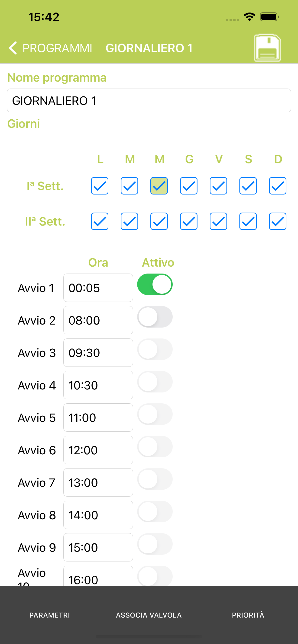298x644 pixels.
Task: Open the PARAMETRI tab
Action: point(49,615)
